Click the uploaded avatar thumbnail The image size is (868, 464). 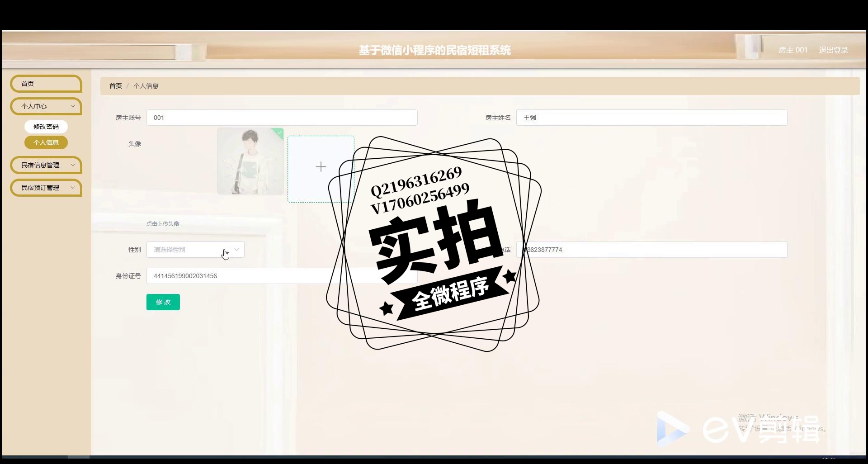250,161
